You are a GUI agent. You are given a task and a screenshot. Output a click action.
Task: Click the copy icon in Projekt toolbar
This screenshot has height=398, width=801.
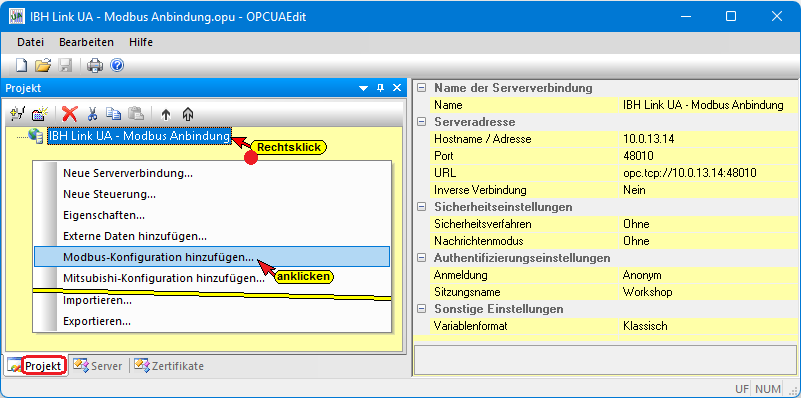pos(113,113)
